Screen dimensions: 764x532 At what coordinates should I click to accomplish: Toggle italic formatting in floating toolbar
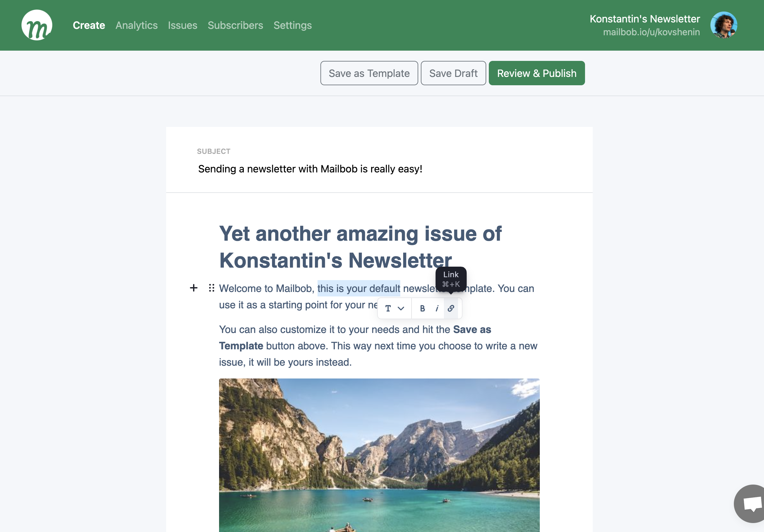pos(437,309)
